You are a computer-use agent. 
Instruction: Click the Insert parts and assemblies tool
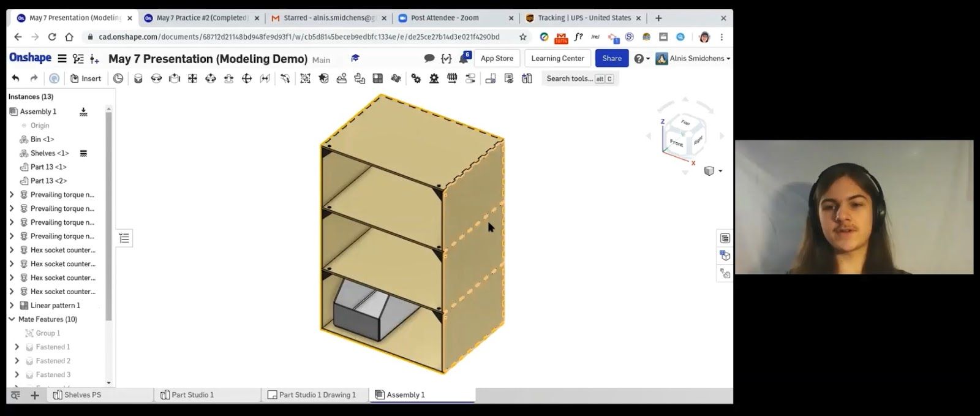tap(86, 78)
